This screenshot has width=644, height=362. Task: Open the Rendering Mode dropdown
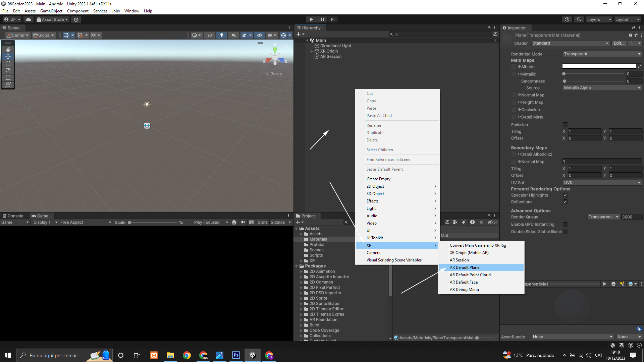click(602, 54)
